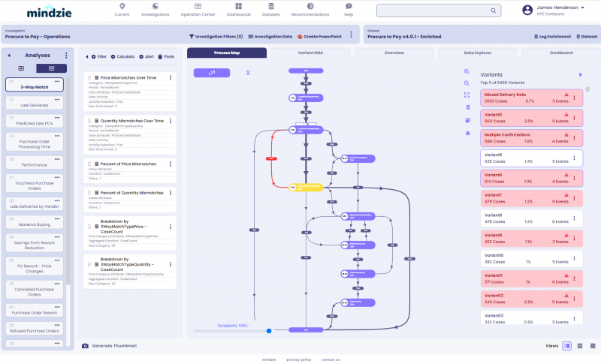Click the fit-to-screen map icon
601x364 pixels.
467,95
